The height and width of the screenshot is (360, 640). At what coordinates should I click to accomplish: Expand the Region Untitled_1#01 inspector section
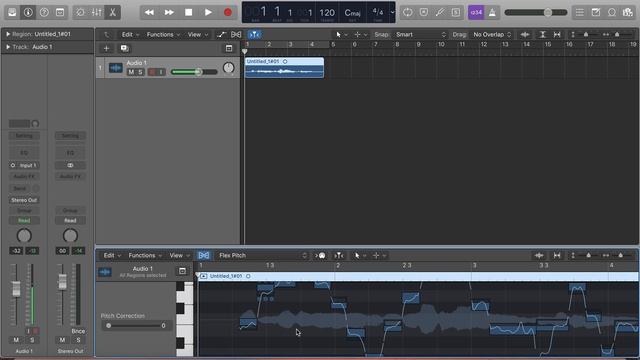[7, 34]
